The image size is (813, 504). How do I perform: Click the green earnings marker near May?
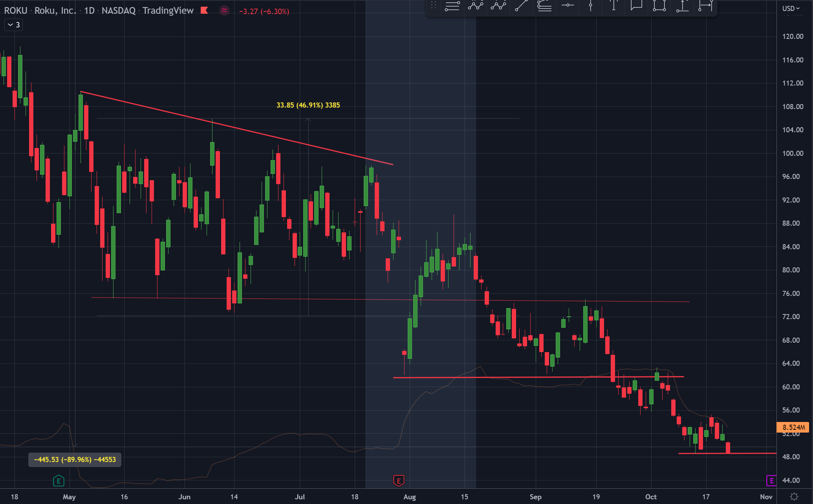[x=59, y=480]
